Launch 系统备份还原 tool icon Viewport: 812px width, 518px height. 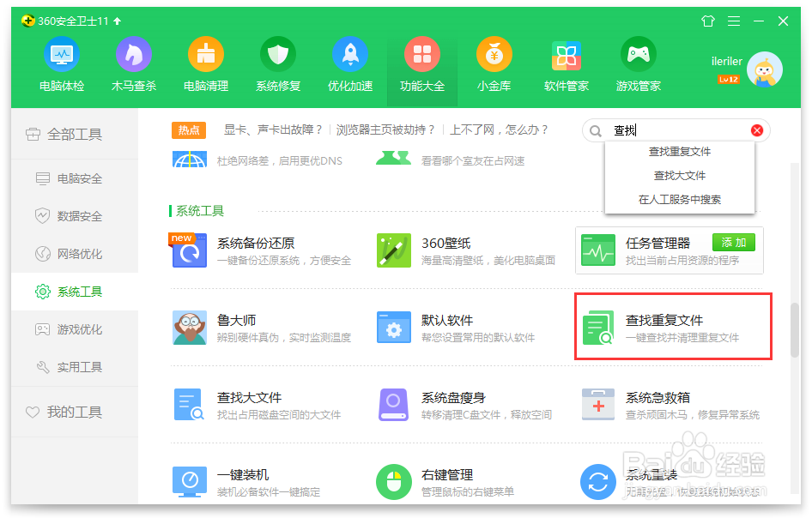click(x=189, y=250)
